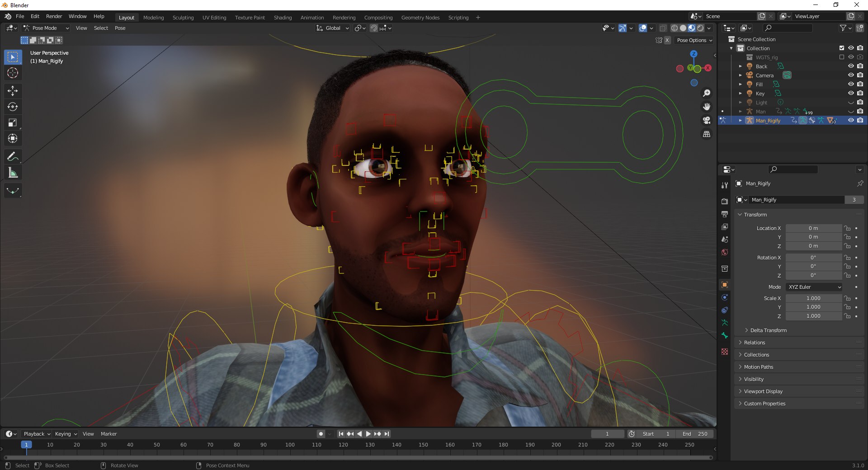Open the Object Data armature properties tab
Screen dimensions: 868x470
coord(725,323)
